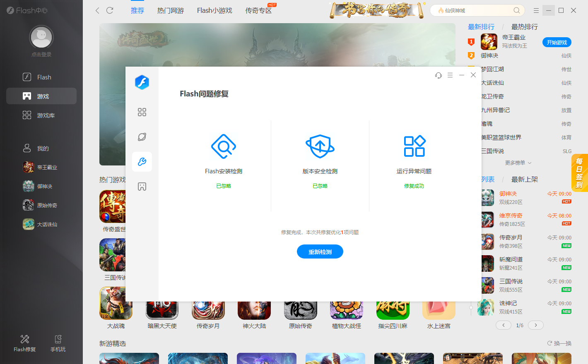588x364 pixels.
Task: Open 传奇岁月 传奇398区 server entry
Action: click(526, 242)
